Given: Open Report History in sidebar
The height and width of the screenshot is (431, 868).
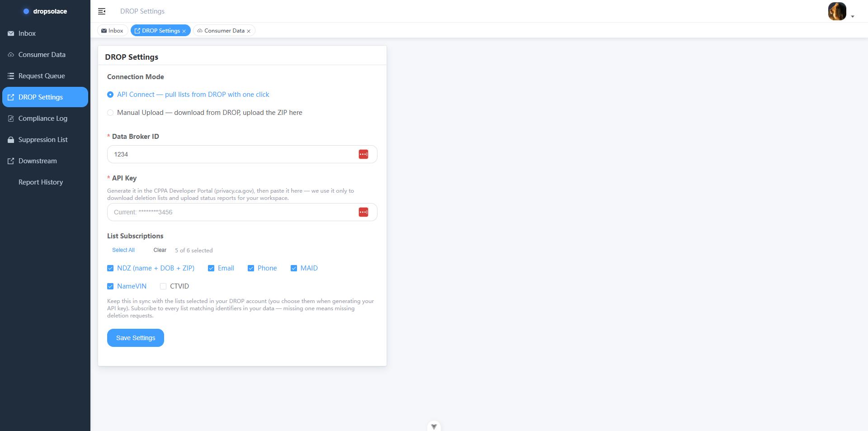Looking at the screenshot, I should [45, 182].
